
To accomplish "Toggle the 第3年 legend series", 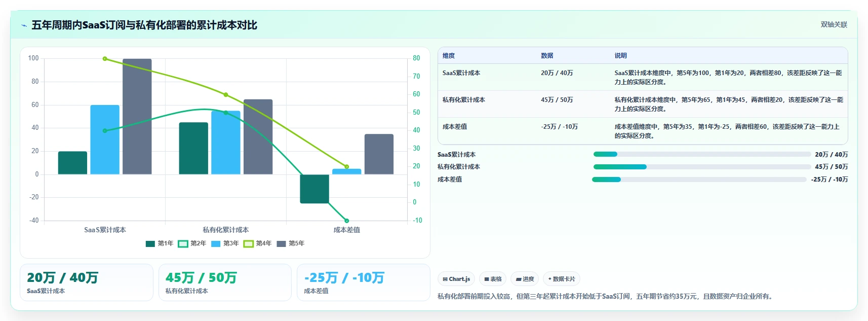I will (x=225, y=243).
